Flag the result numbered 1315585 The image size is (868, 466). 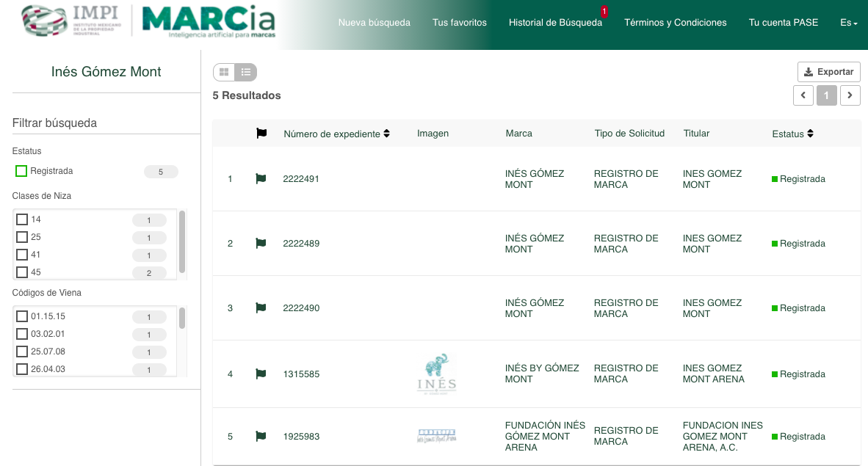261,374
